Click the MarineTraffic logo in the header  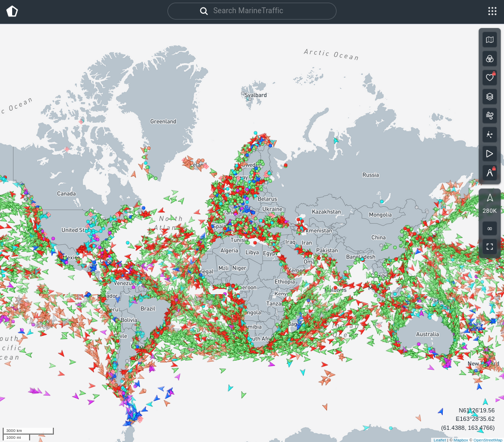(x=12, y=11)
